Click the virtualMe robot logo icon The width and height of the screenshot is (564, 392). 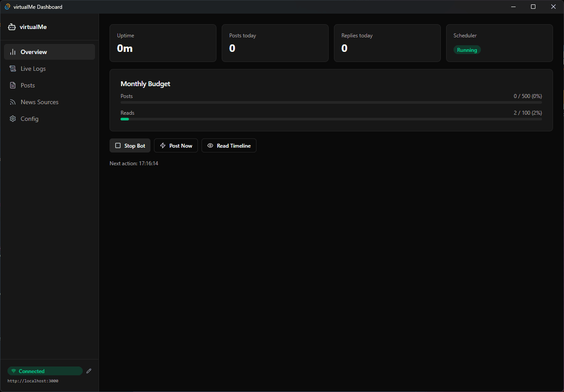[x=12, y=27]
